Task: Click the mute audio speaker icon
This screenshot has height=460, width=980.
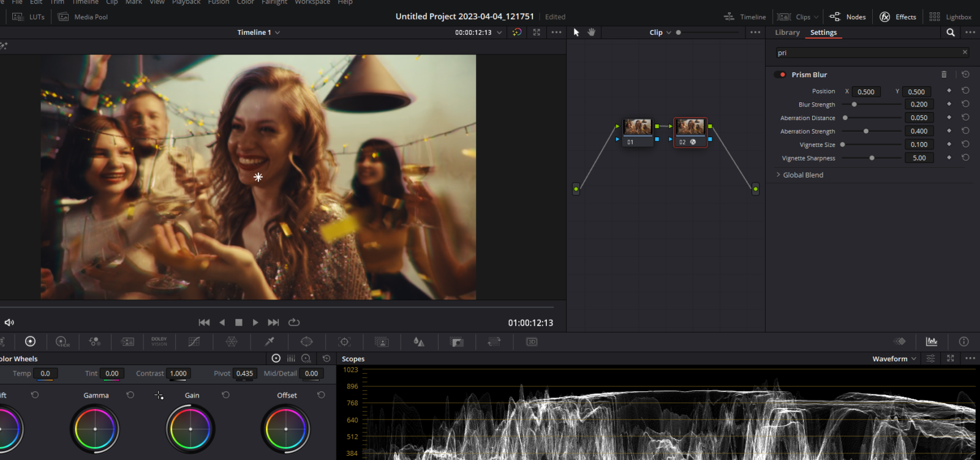Action: (9, 322)
